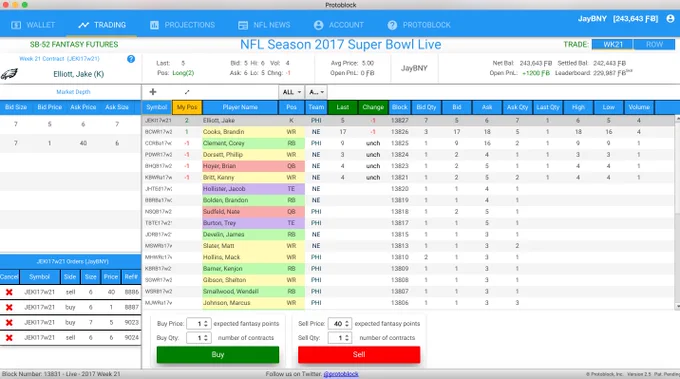
Task: Select the Develin, James row
Action: coord(408,235)
